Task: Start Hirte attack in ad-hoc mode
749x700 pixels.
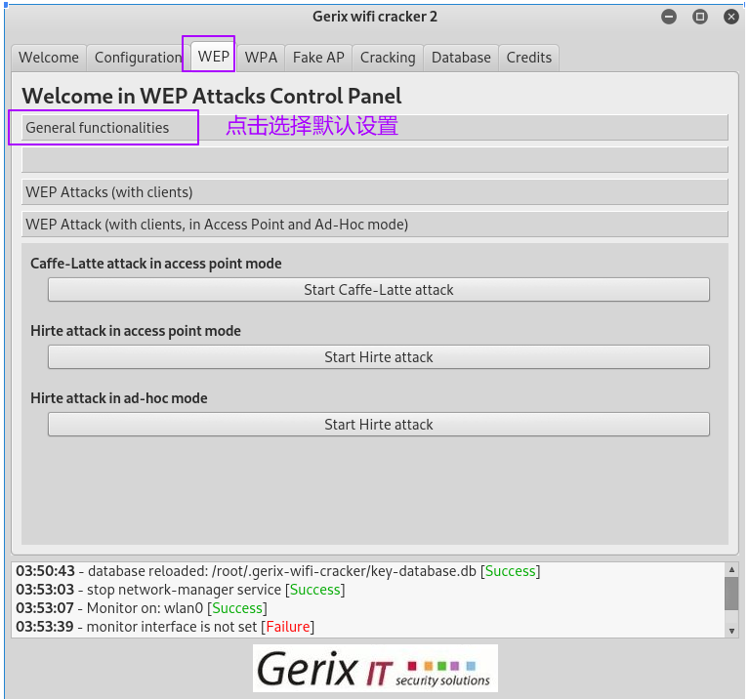Action: [x=379, y=425]
